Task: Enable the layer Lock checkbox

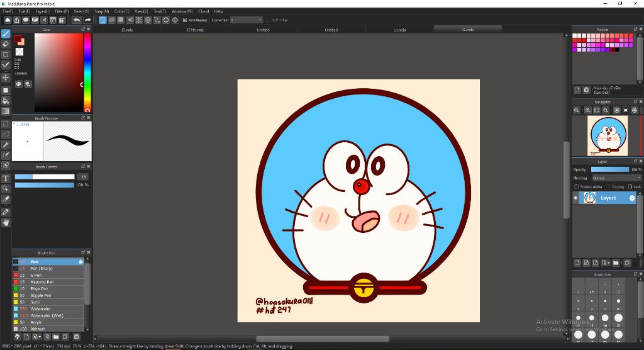Action: (630, 187)
